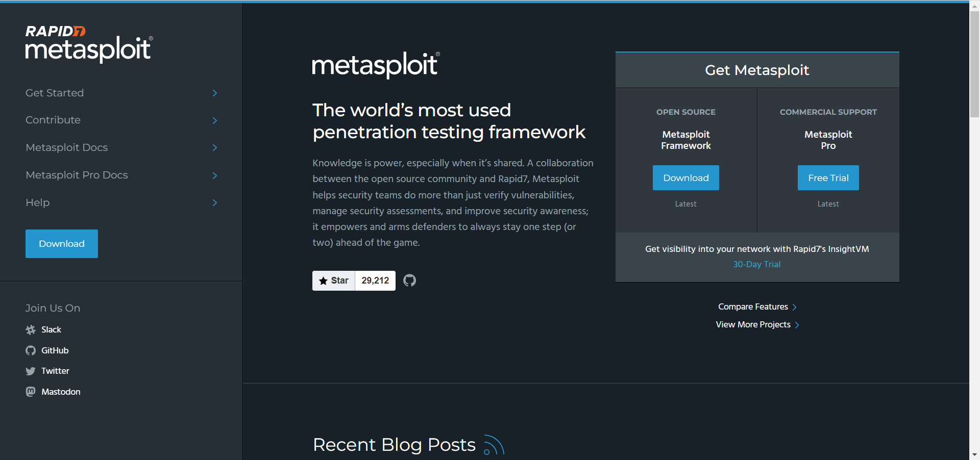Click the 29,212 star count
Image resolution: width=980 pixels, height=460 pixels.
(375, 280)
